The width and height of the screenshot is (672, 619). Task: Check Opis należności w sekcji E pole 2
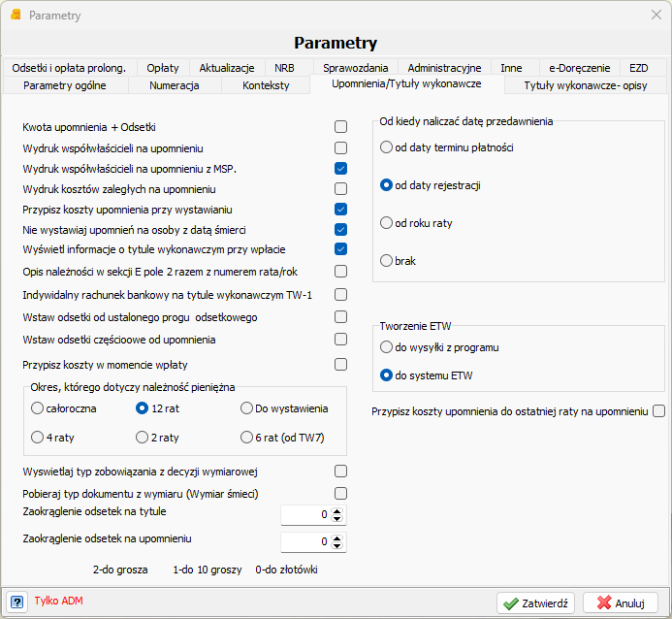pyautogui.click(x=340, y=272)
